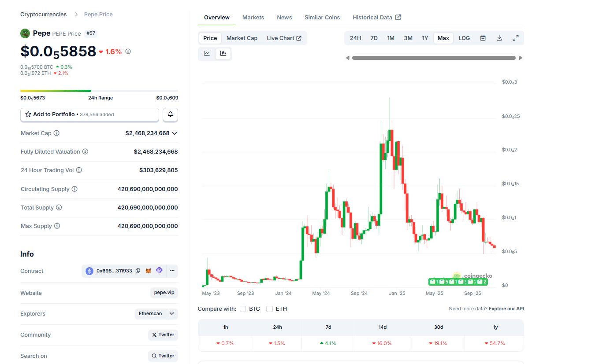Expand the Market Cap row details

tap(175, 133)
